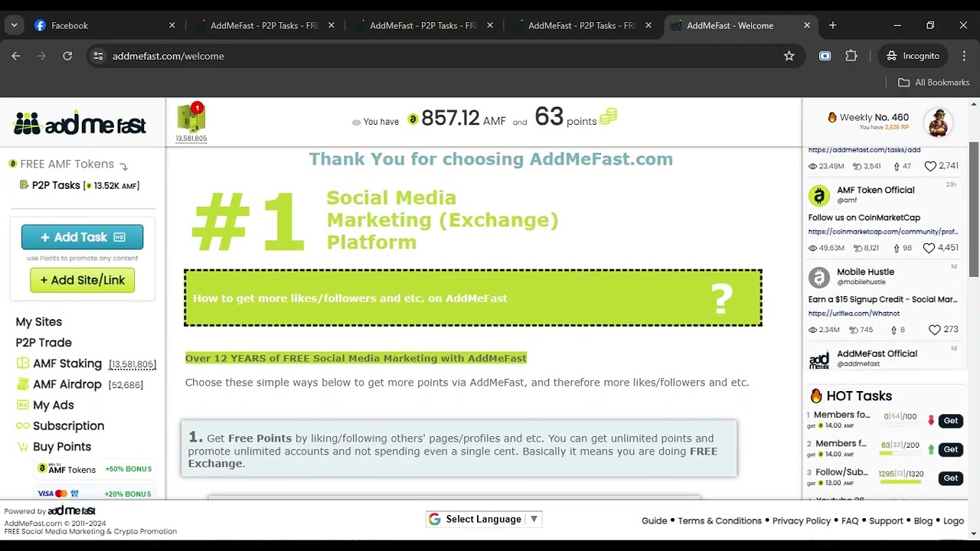The height and width of the screenshot is (551, 980).
Task: Bookmark this page with the star icon
Action: [789, 56]
